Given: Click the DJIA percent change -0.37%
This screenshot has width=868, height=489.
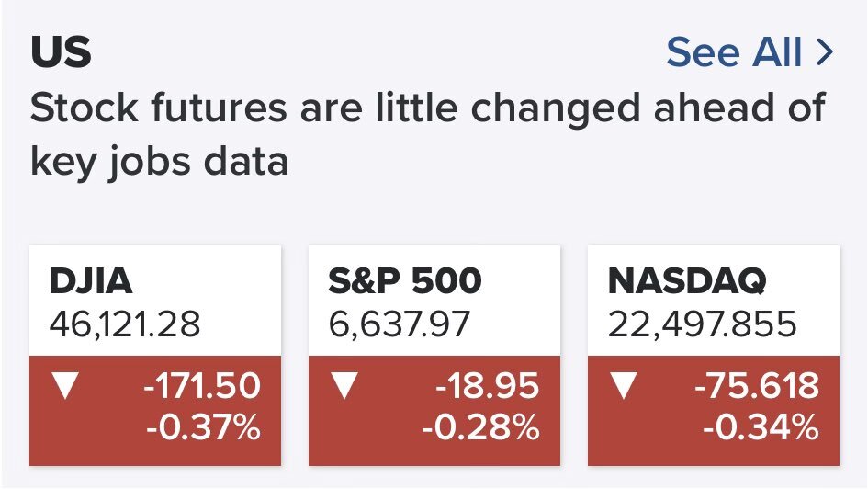Looking at the screenshot, I should 202,427.
